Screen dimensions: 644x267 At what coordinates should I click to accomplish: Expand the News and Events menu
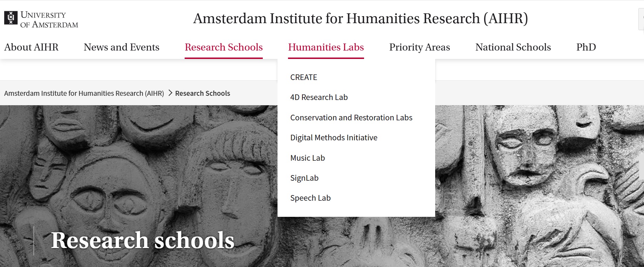[x=121, y=47]
